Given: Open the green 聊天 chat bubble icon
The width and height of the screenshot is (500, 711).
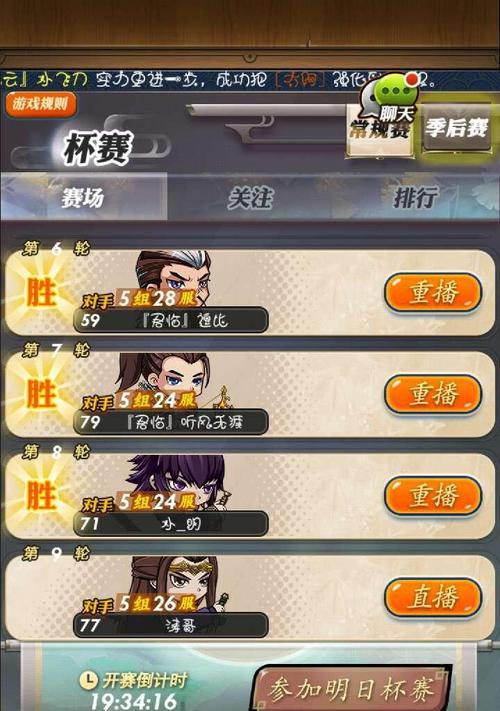Looking at the screenshot, I should point(391,98).
